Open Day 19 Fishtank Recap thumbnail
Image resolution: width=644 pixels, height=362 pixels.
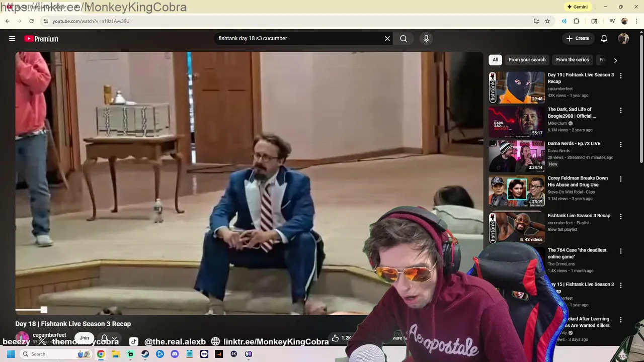point(517,87)
